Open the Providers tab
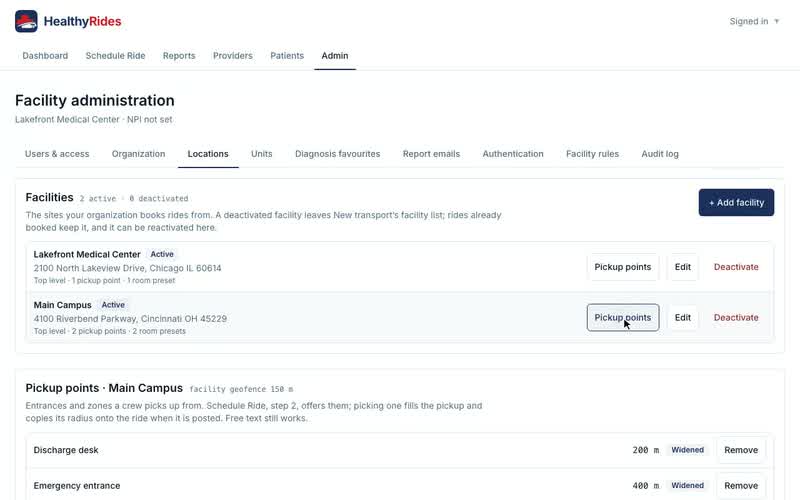The image size is (800, 500). tap(233, 56)
